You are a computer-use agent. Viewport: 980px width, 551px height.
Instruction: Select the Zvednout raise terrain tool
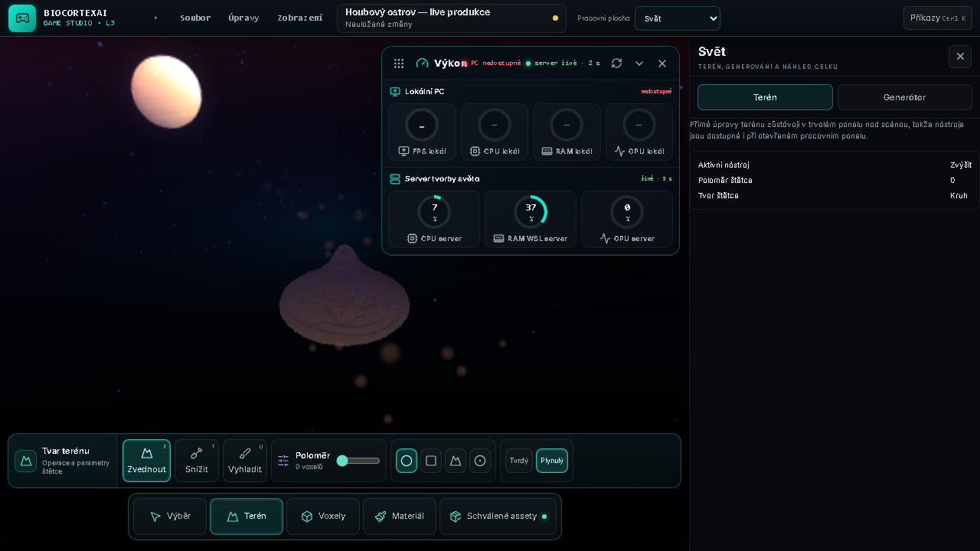click(146, 461)
